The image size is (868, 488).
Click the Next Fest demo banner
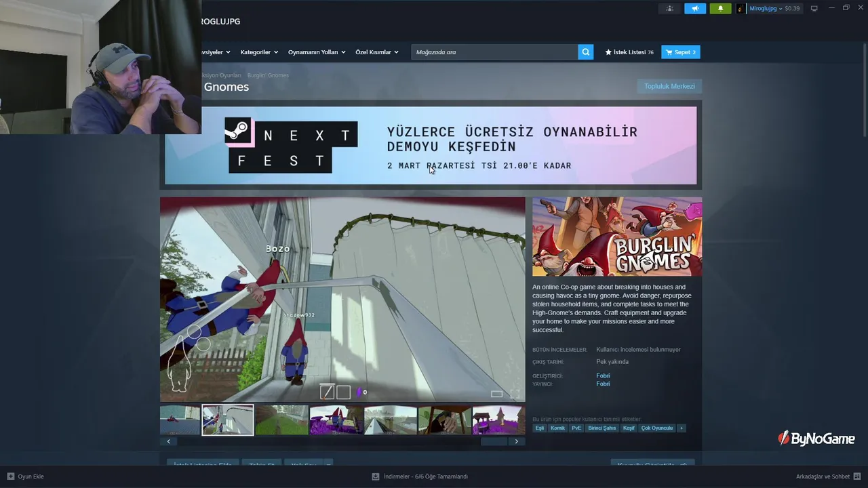coord(431,145)
